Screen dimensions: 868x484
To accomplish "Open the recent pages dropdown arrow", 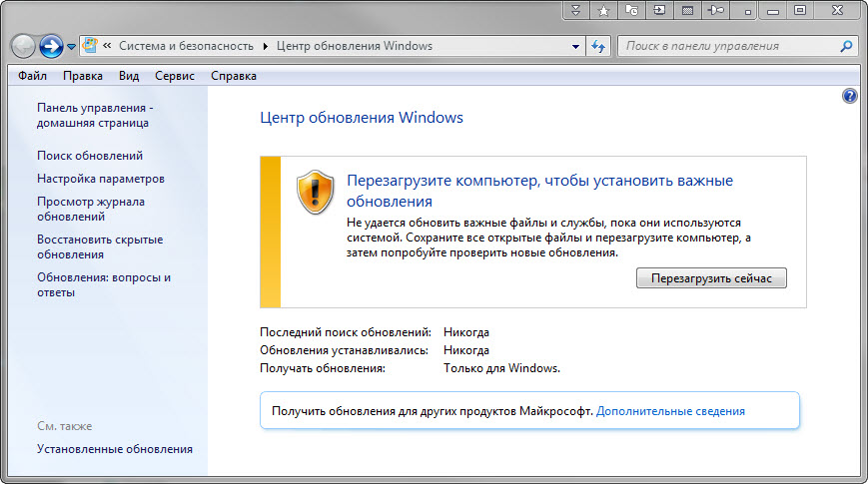I will [x=71, y=47].
